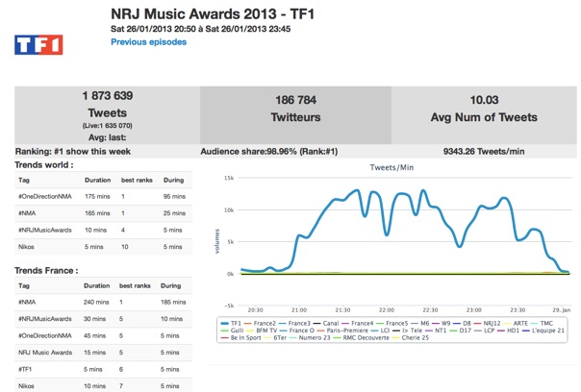Click the blue TF1 line peak on chart

click(x=366, y=189)
